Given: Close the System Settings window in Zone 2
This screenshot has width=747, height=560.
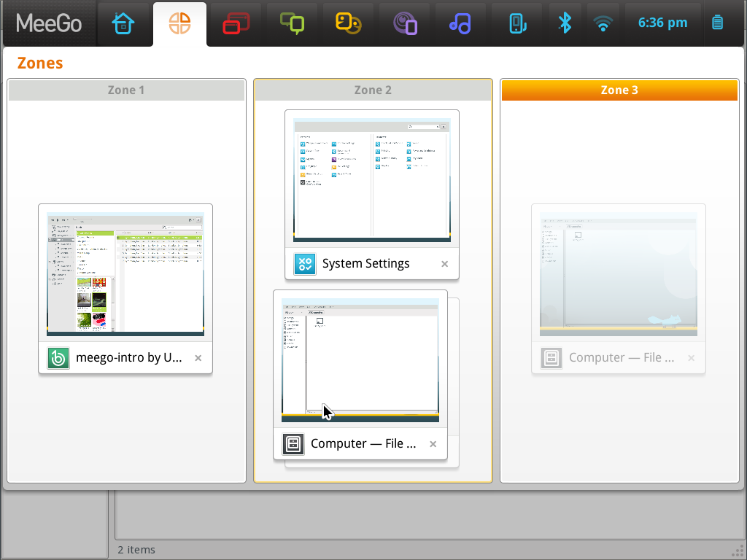Looking at the screenshot, I should [x=444, y=264].
